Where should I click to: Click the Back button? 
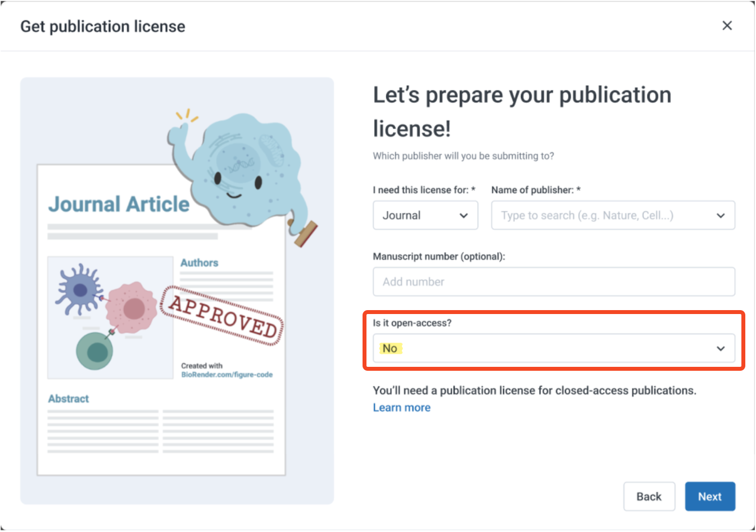pyautogui.click(x=649, y=497)
